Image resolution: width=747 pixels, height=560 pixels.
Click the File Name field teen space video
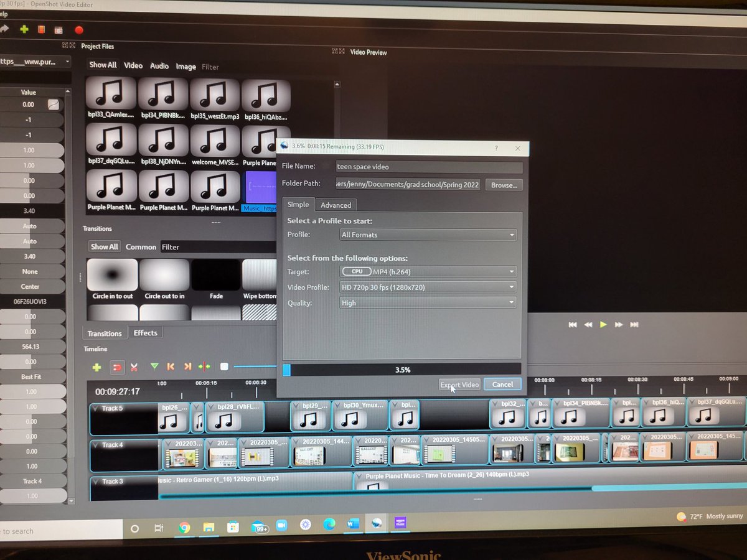(429, 167)
